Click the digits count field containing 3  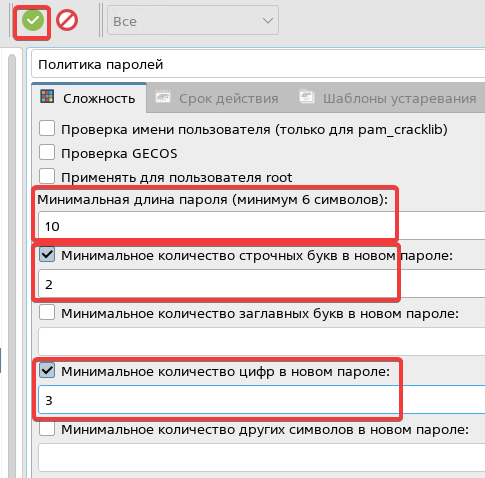262,400
